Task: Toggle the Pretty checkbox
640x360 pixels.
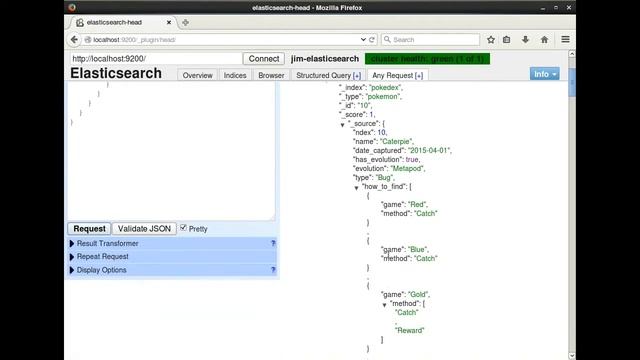Action: [183, 228]
